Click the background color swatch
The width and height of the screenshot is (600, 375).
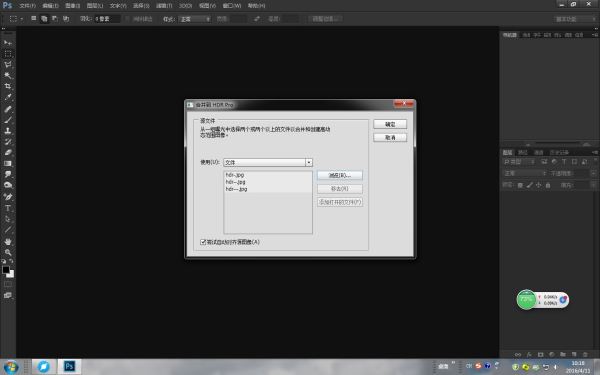(11, 275)
